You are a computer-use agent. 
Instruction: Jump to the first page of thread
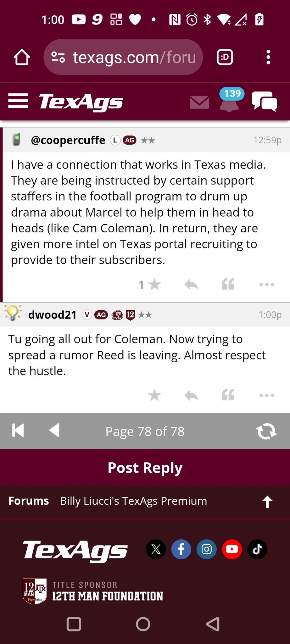(x=18, y=430)
